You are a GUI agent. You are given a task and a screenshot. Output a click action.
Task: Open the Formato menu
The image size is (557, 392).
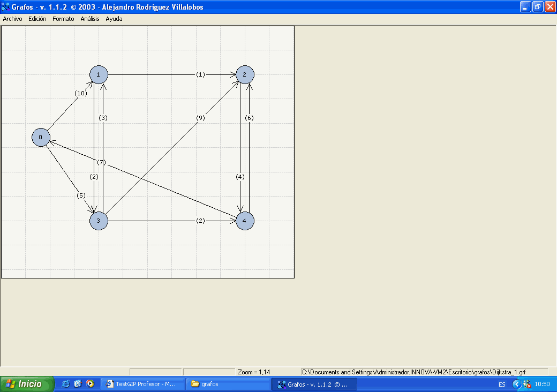coord(63,19)
